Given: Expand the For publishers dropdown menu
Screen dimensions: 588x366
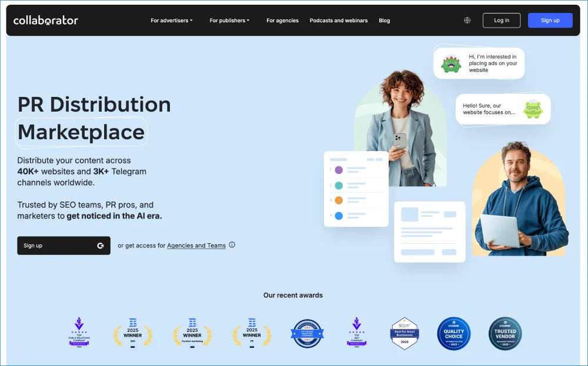Looking at the screenshot, I should click(229, 21).
